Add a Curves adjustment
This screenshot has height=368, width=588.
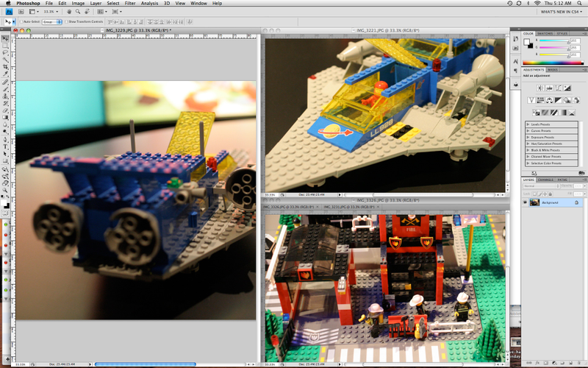pos(559,88)
